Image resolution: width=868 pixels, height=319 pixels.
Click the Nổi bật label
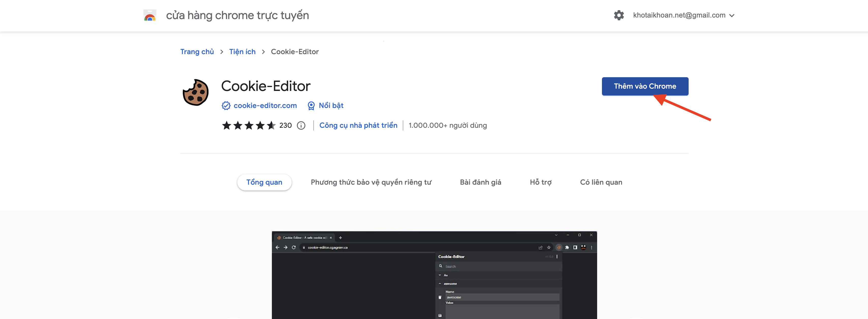[x=331, y=105]
